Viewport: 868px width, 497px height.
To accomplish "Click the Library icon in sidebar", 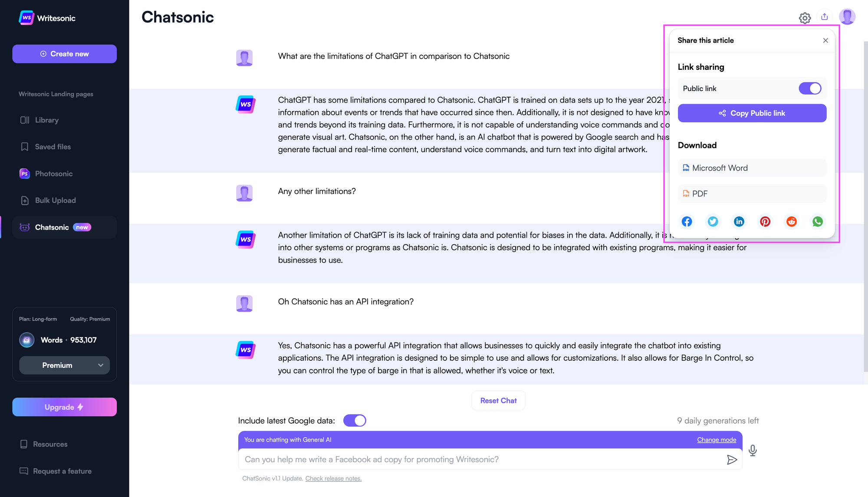I will [x=24, y=120].
